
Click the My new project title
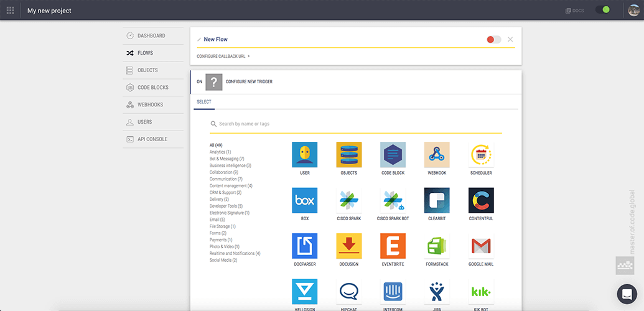pos(49,11)
